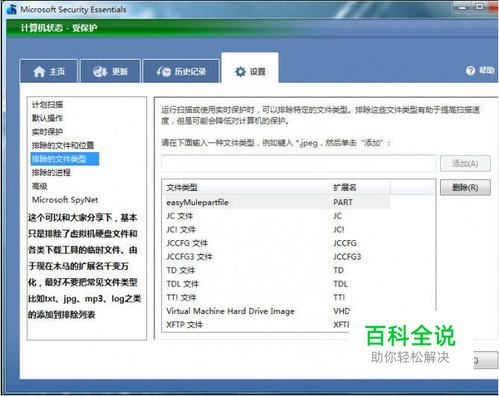Open the 历史记录 tab

point(181,71)
